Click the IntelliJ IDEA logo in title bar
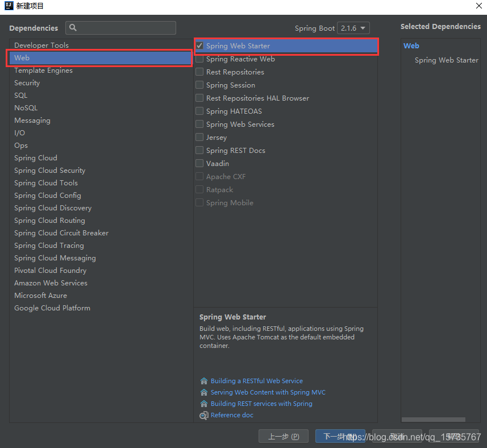 pyautogui.click(x=9, y=6)
